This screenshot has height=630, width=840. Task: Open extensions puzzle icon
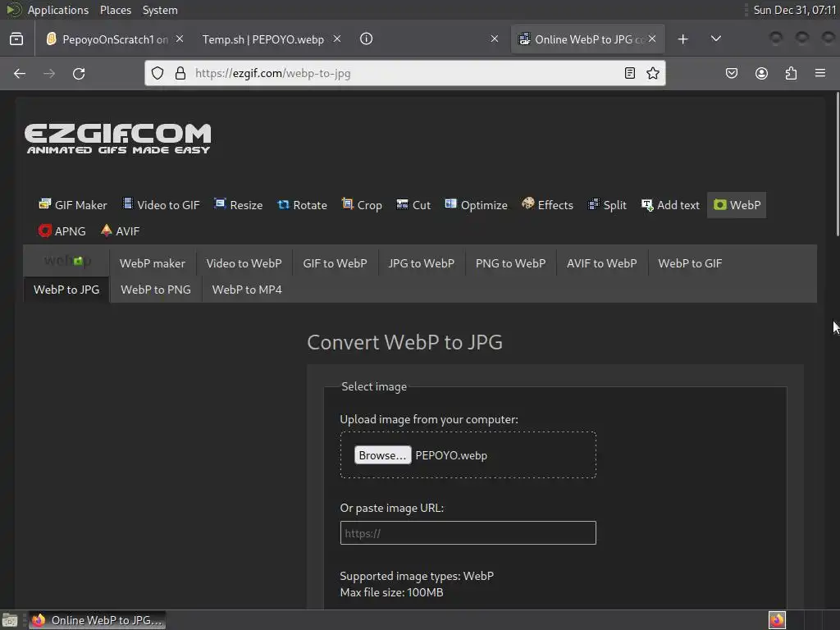791,73
